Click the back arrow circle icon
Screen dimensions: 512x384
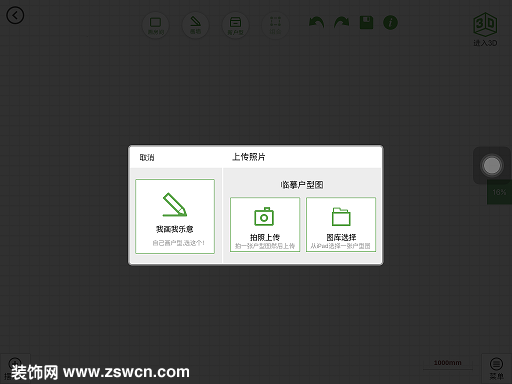15,15
